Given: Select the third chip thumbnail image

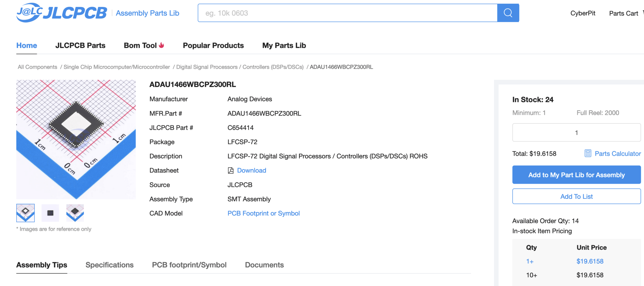Looking at the screenshot, I should [x=75, y=213].
